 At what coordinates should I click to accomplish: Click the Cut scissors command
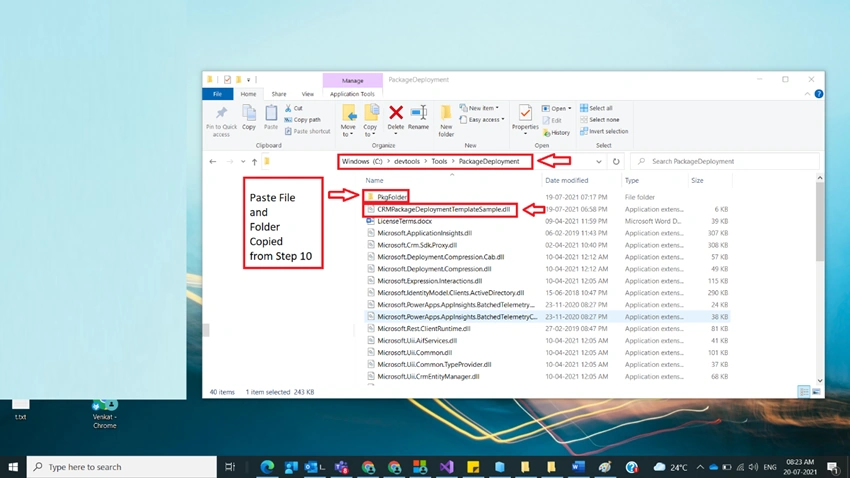point(294,108)
